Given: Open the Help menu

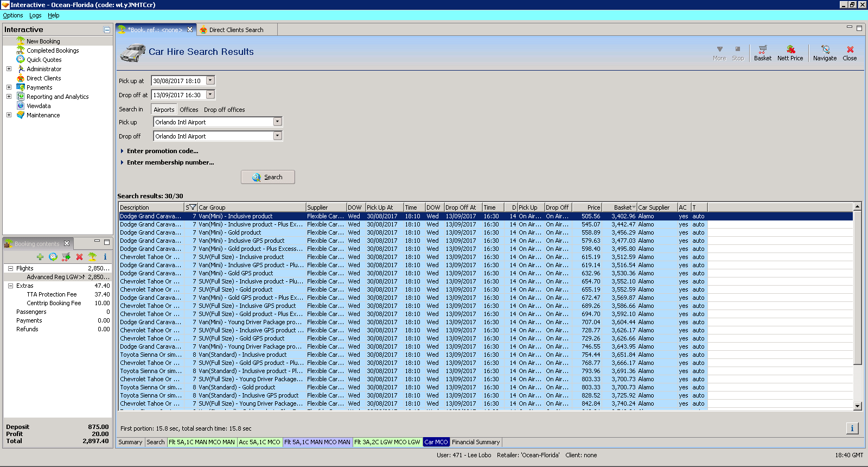Looking at the screenshot, I should click(x=53, y=15).
